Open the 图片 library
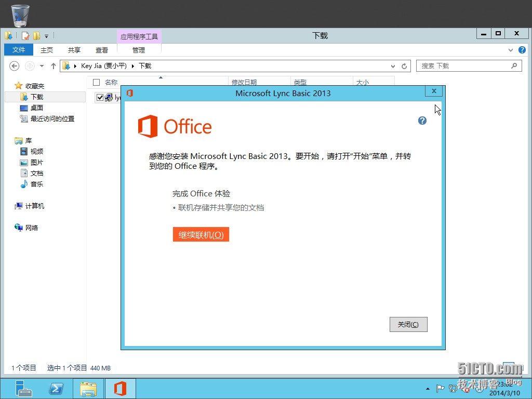This screenshot has width=532, height=399. 37,162
